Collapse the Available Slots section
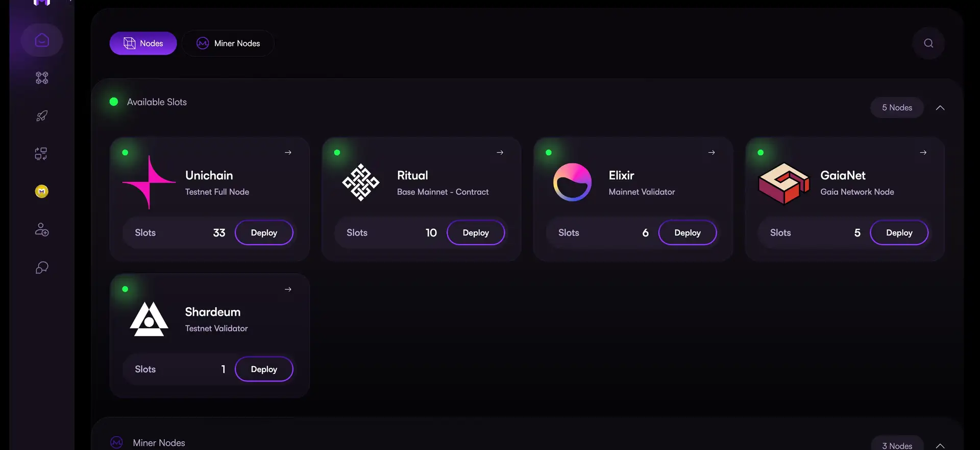The image size is (980, 450). pyautogui.click(x=940, y=108)
